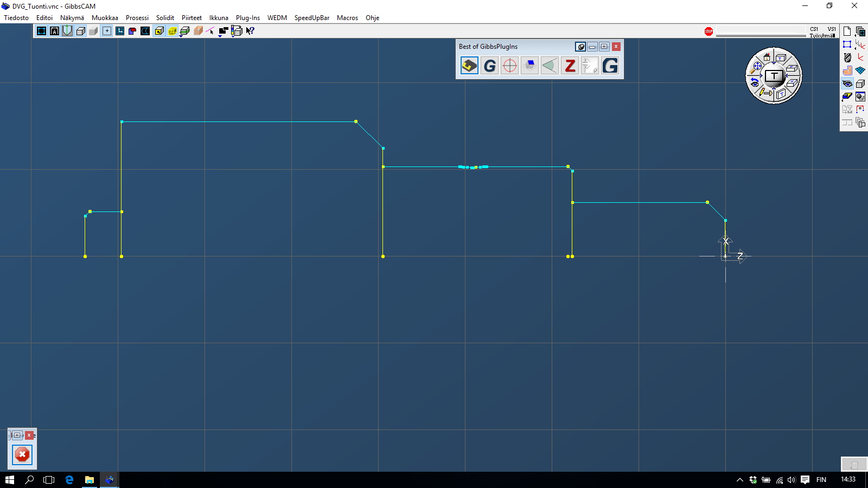Click the red coordinate system axes icon
The image size is (868, 488).
click(860, 57)
